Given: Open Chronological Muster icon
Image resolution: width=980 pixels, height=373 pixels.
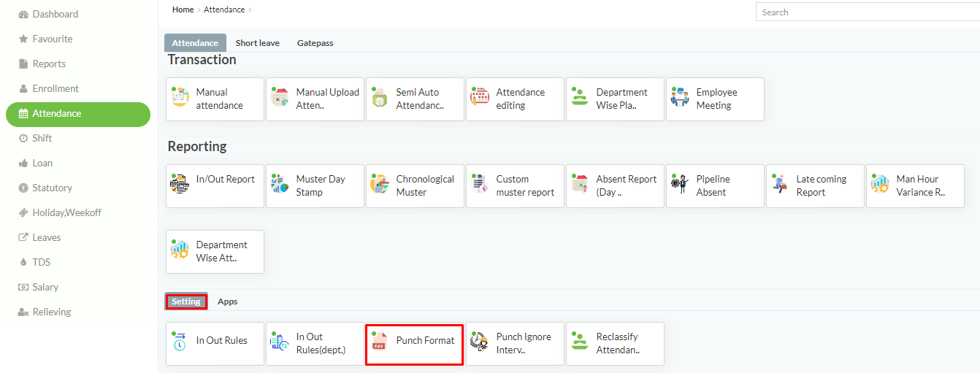Looking at the screenshot, I should [380, 184].
